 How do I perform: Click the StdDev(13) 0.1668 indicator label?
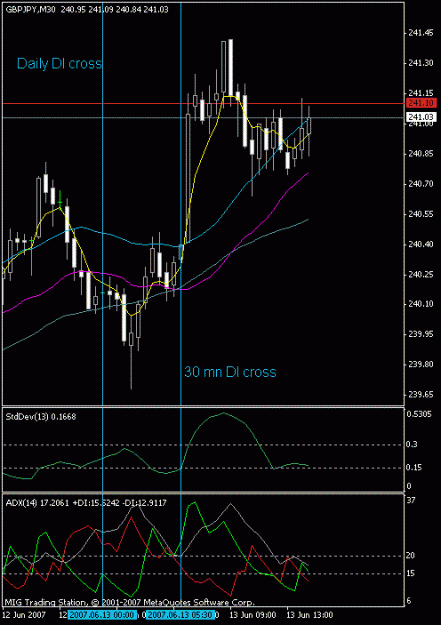pos(41,417)
